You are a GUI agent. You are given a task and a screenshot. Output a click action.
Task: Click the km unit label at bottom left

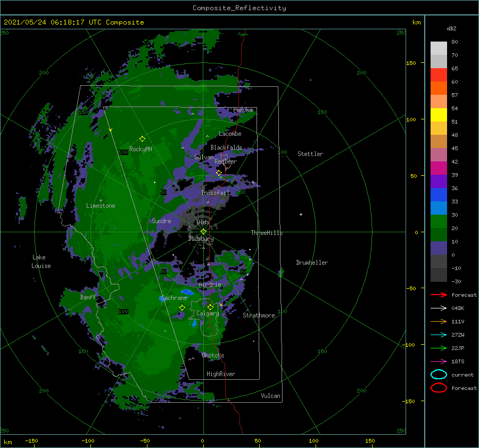click(x=7, y=442)
